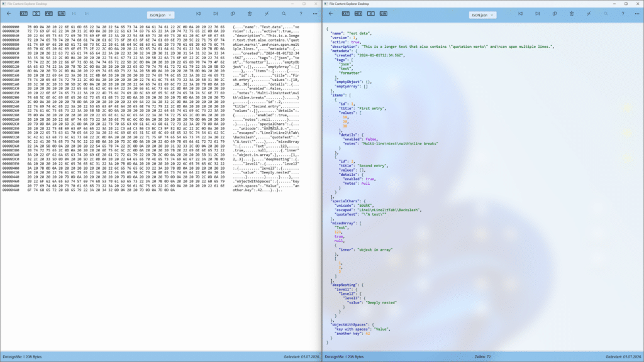Jump to previous file in left window
This screenshot has width=644, height=362.
click(x=198, y=14)
